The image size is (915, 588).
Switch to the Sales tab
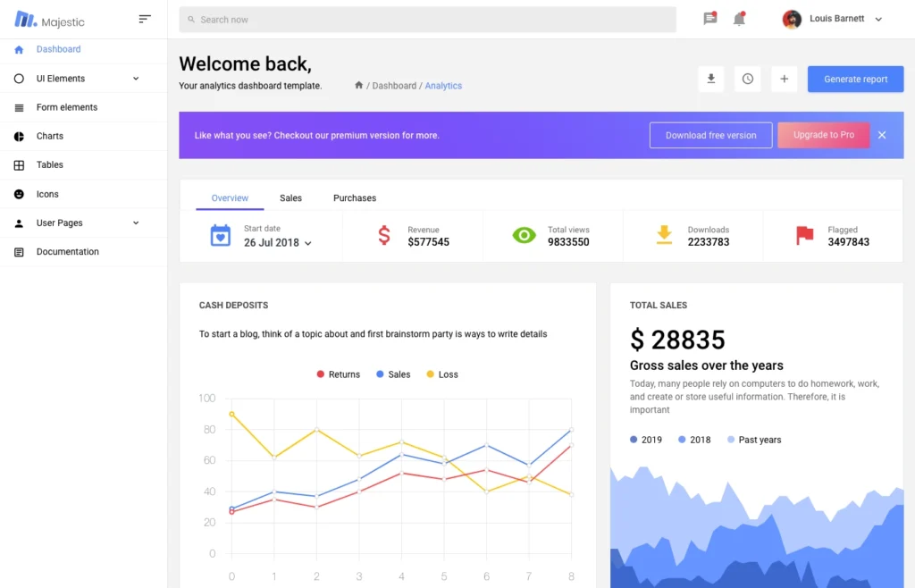click(290, 198)
